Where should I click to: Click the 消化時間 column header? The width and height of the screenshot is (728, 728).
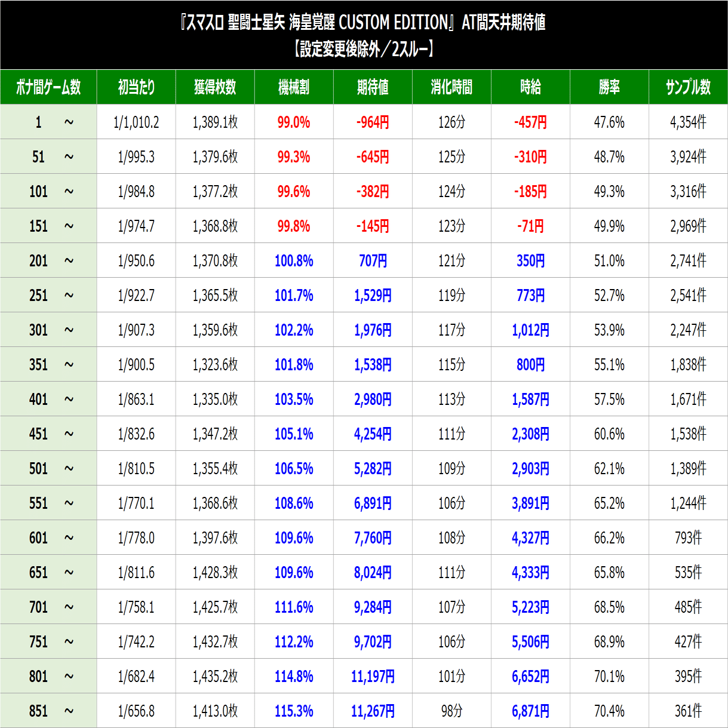451,87
